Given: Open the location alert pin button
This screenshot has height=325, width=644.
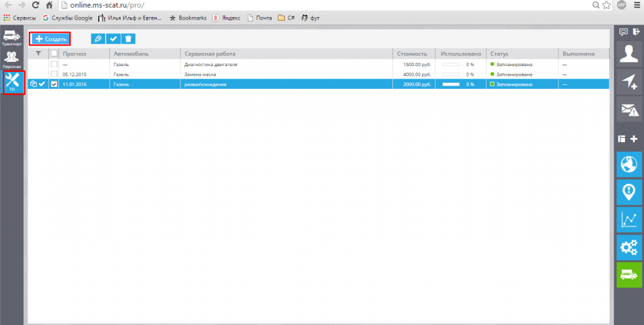Looking at the screenshot, I should click(x=629, y=192).
